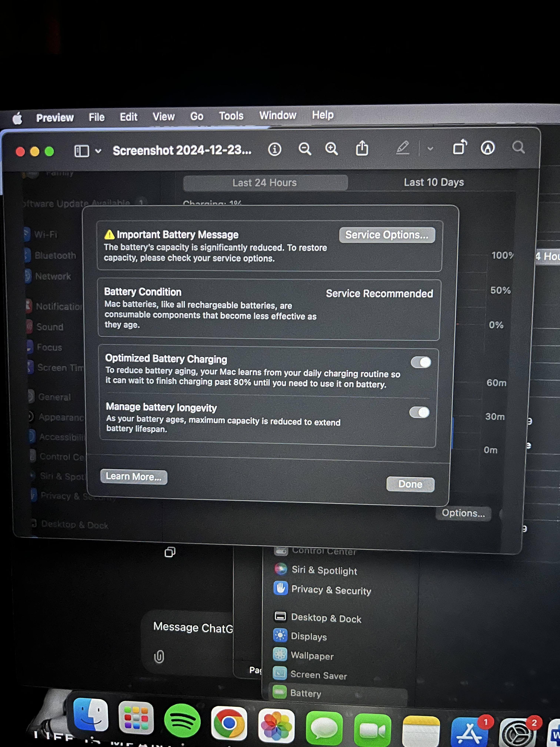Open the Tools menu

[231, 116]
